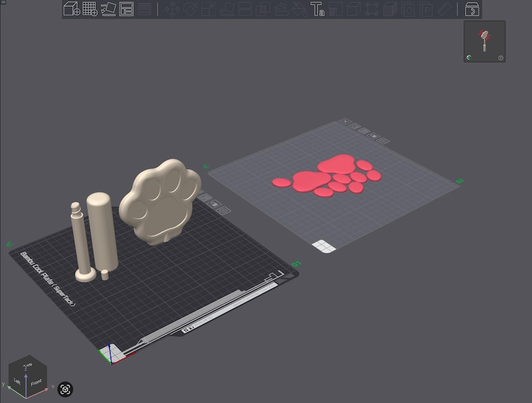Toggle the lock icon on plate 2
532x403 pixels.
(373, 136)
